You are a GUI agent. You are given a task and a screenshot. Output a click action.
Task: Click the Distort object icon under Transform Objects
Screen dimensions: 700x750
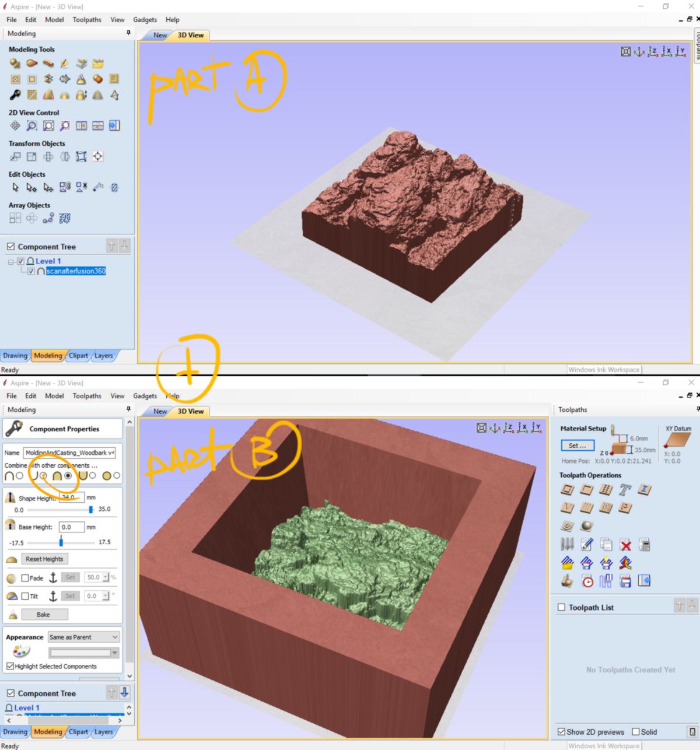[81, 156]
